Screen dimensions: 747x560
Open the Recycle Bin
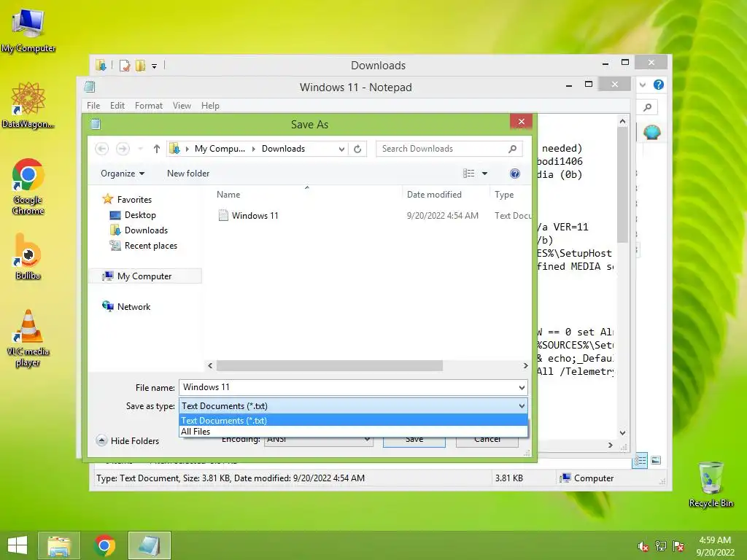click(711, 484)
